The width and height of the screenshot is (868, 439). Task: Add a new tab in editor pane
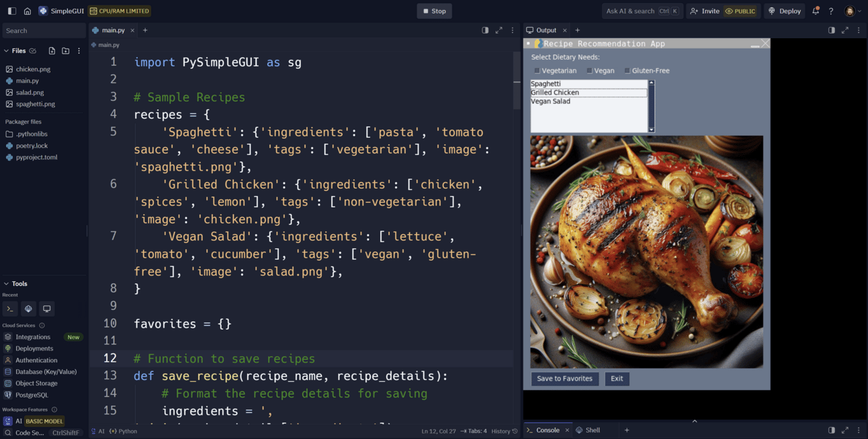click(x=145, y=30)
